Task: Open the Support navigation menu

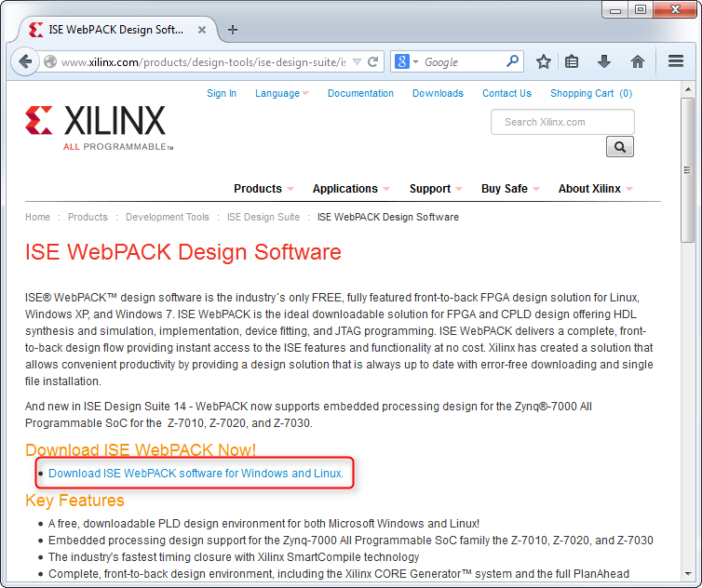Action: click(x=435, y=189)
